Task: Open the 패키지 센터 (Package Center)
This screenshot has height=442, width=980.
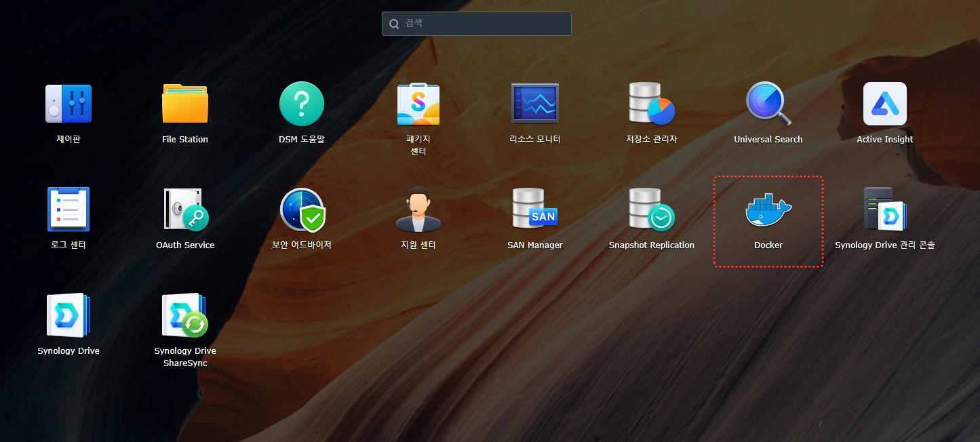Action: click(x=418, y=103)
